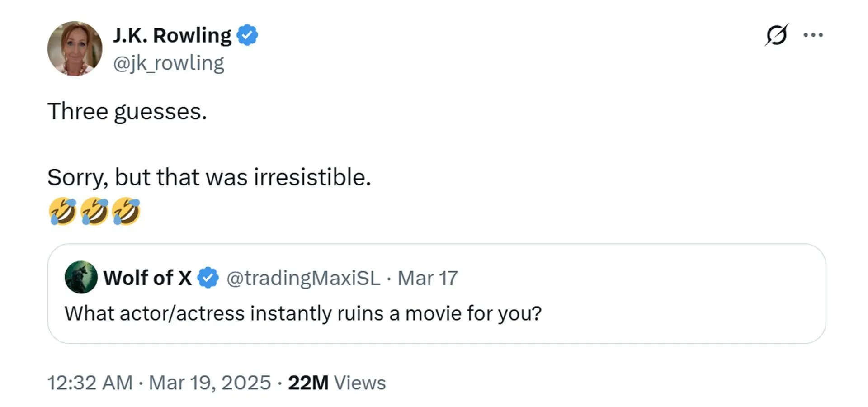The height and width of the screenshot is (407, 868).
Task: Click the @jk_rowling handle
Action: (170, 62)
